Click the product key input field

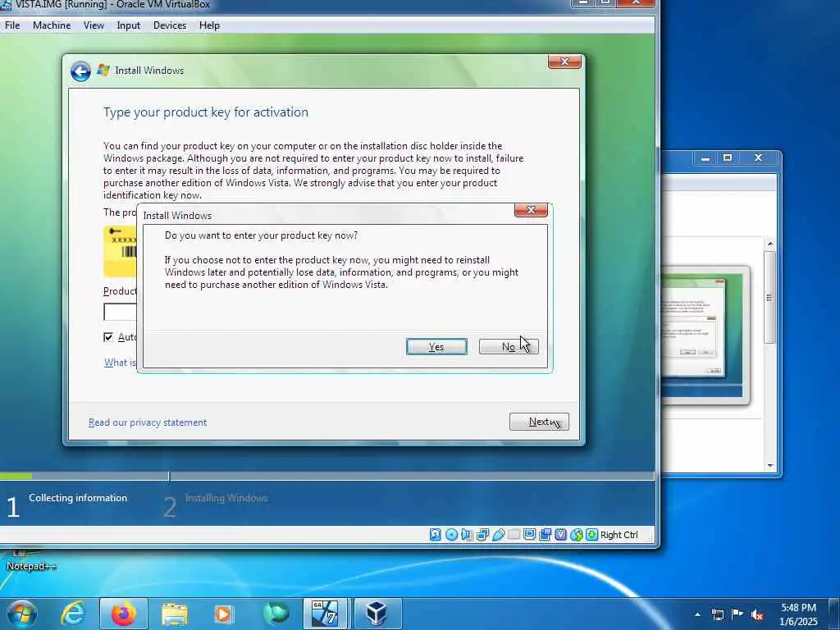(120, 312)
